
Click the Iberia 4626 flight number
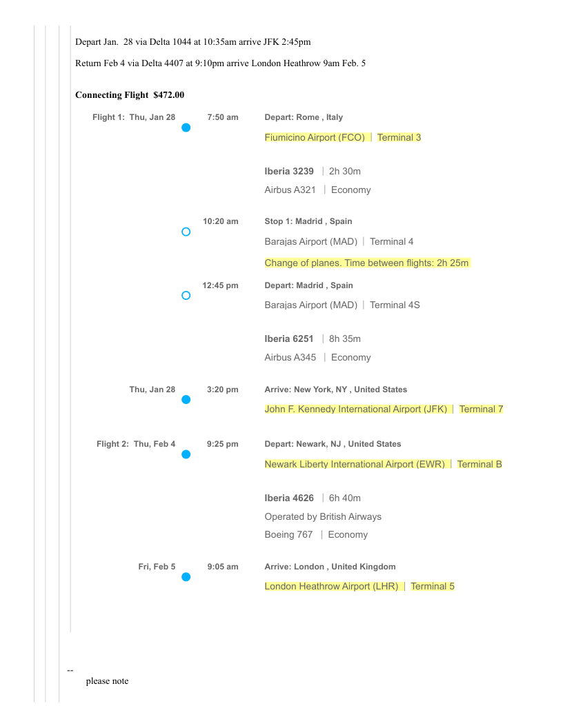pos(289,498)
